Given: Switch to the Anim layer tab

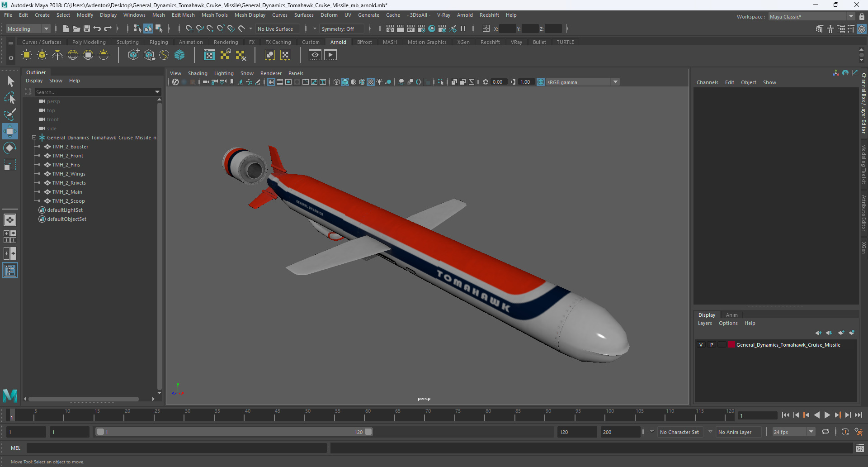Looking at the screenshot, I should (731, 315).
